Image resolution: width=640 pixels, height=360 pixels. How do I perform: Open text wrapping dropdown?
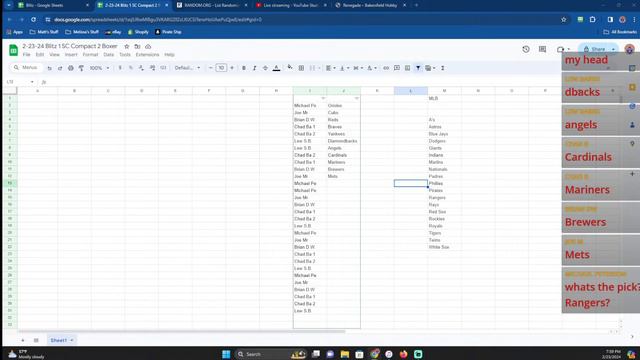click(x=358, y=68)
